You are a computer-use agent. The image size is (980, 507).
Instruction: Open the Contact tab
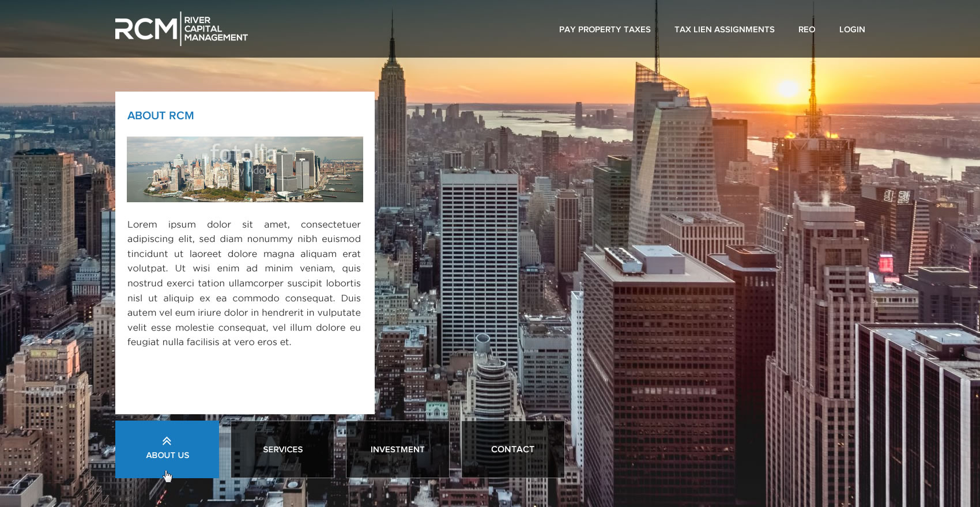click(x=513, y=449)
